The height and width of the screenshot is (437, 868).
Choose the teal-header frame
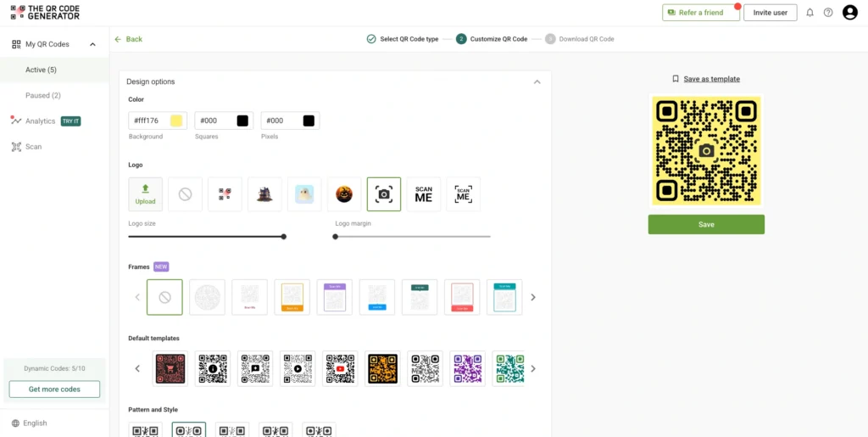coord(504,297)
